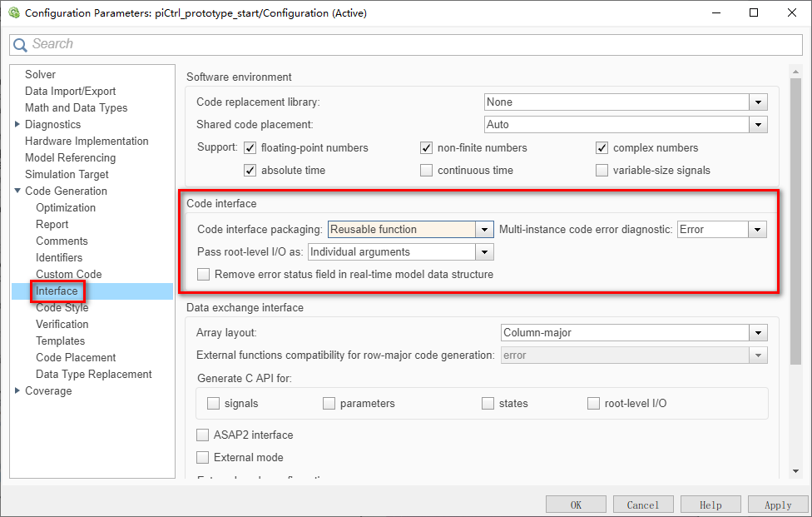Image resolution: width=812 pixels, height=517 pixels.
Task: Open the Code replacement library dropdown
Action: pyautogui.click(x=758, y=102)
